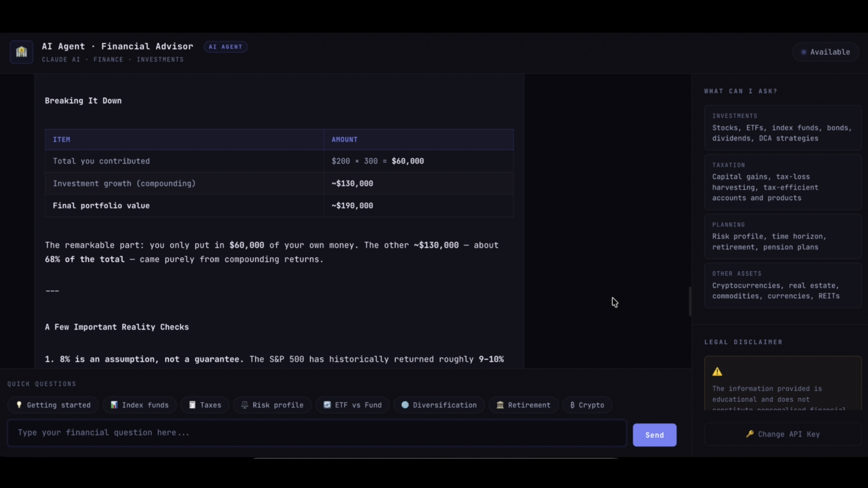Click the chat scrollbar thumb
The image size is (868, 488).
pos(690,301)
